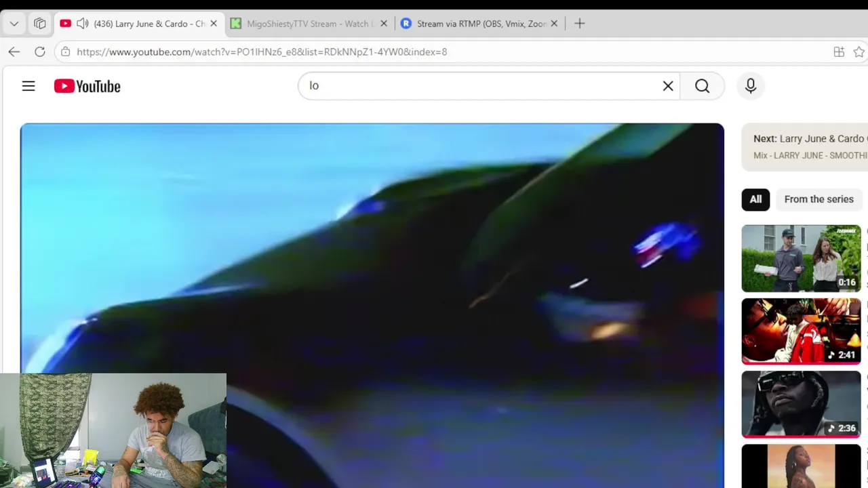View site information icon in address bar
Screen dimensions: 868x488
point(65,52)
